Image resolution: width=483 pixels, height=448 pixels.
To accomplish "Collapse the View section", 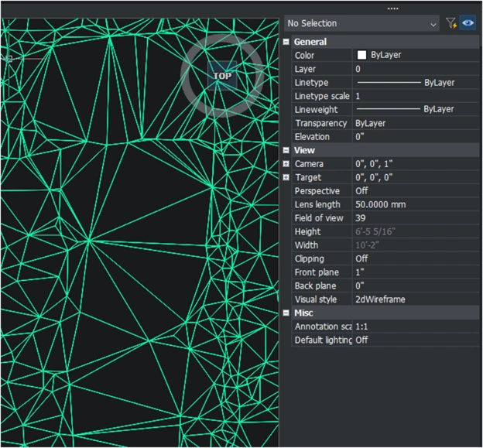I will click(x=286, y=150).
